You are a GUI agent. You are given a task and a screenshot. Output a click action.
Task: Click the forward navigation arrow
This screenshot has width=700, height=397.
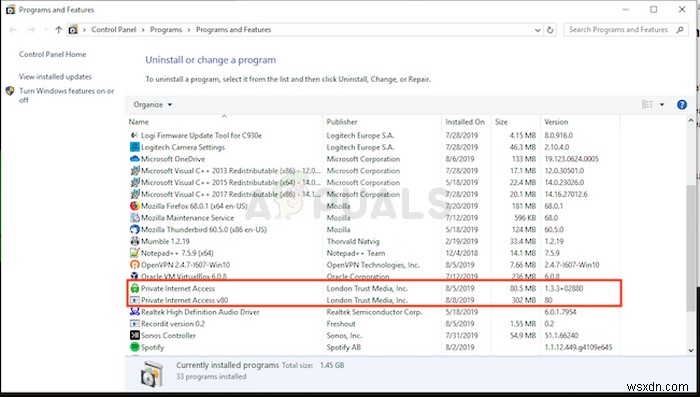coord(31,30)
